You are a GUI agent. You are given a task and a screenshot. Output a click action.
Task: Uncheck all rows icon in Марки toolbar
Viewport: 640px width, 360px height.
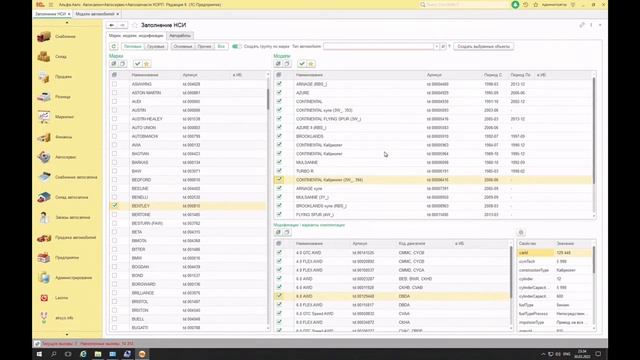[122, 64]
